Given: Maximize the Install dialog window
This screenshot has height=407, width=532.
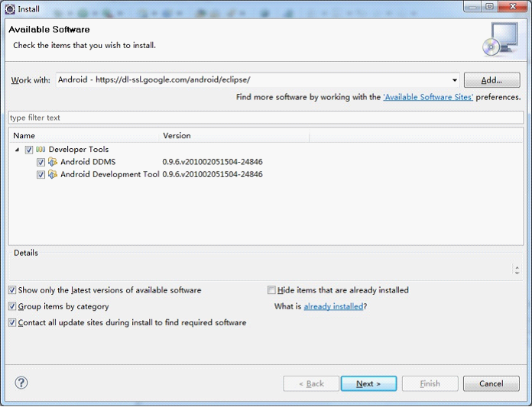Looking at the screenshot, I should pyautogui.click(x=489, y=6).
